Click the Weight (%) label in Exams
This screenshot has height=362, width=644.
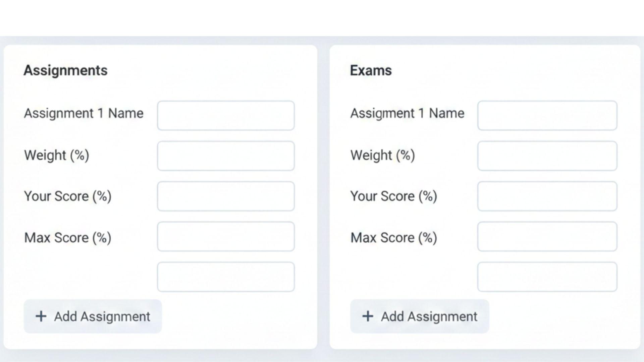click(382, 155)
